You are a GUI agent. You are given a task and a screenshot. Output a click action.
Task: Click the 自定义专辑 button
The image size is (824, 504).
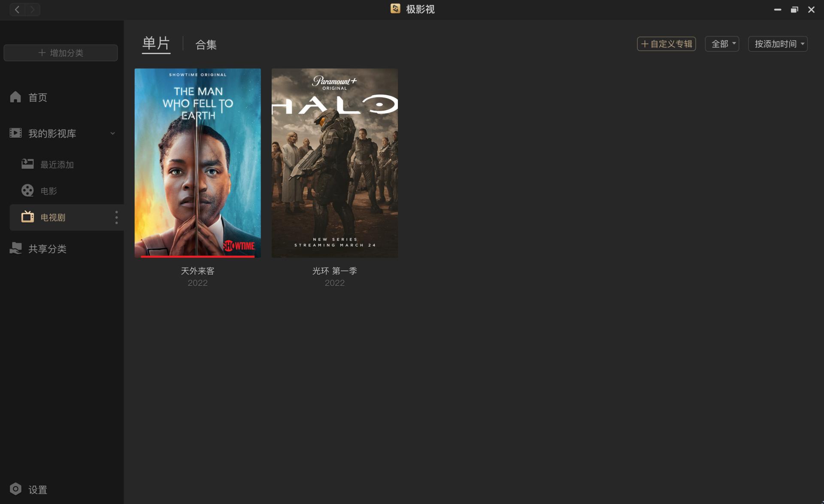tap(666, 44)
